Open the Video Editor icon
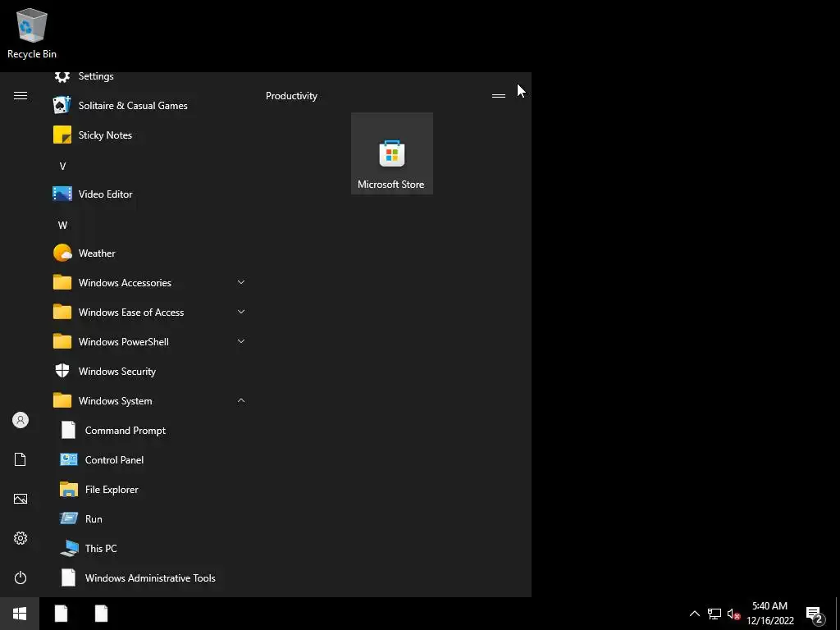This screenshot has width=840, height=630. point(62,194)
